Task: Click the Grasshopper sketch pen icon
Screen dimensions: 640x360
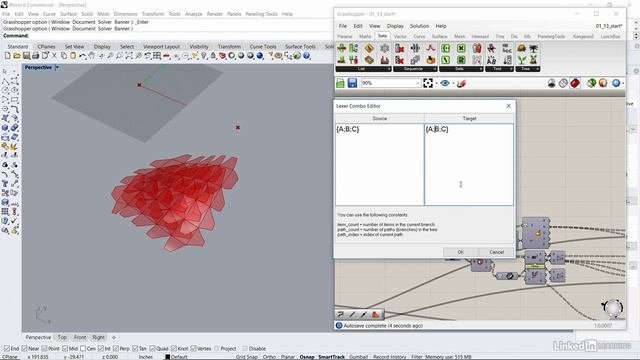Action: tap(461, 83)
